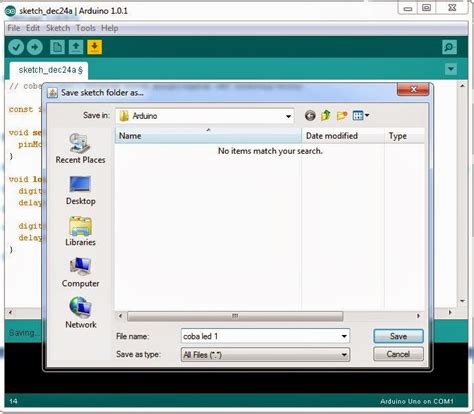Open the Tools menu

[86, 28]
